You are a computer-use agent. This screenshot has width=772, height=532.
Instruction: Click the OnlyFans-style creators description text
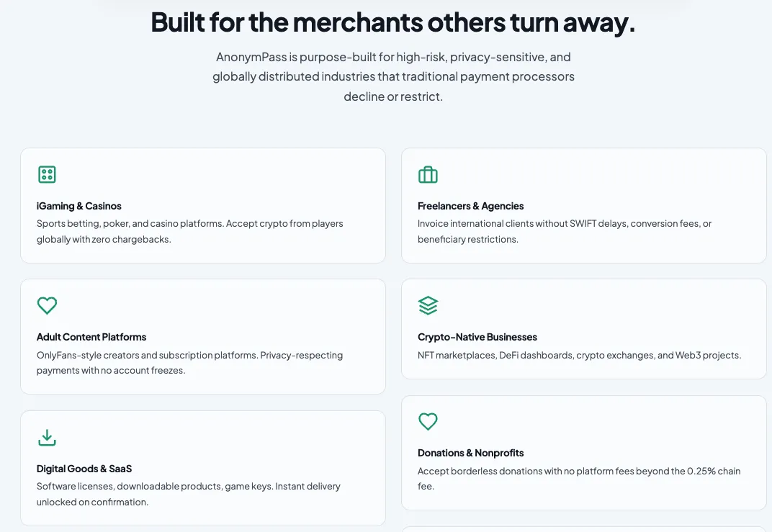pyautogui.click(x=189, y=363)
